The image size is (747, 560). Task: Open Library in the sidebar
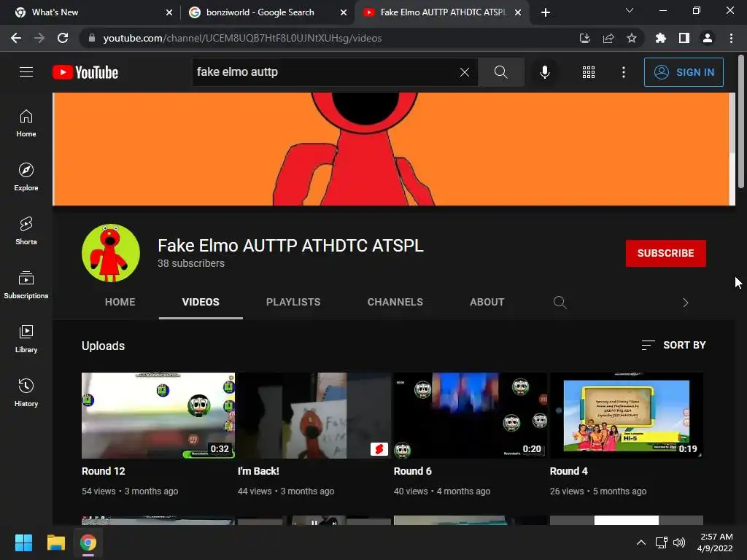(x=26, y=339)
